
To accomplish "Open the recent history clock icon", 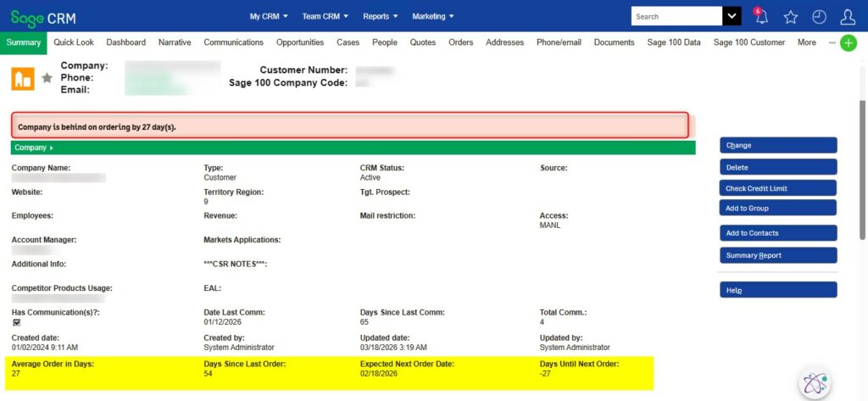I will (x=819, y=17).
